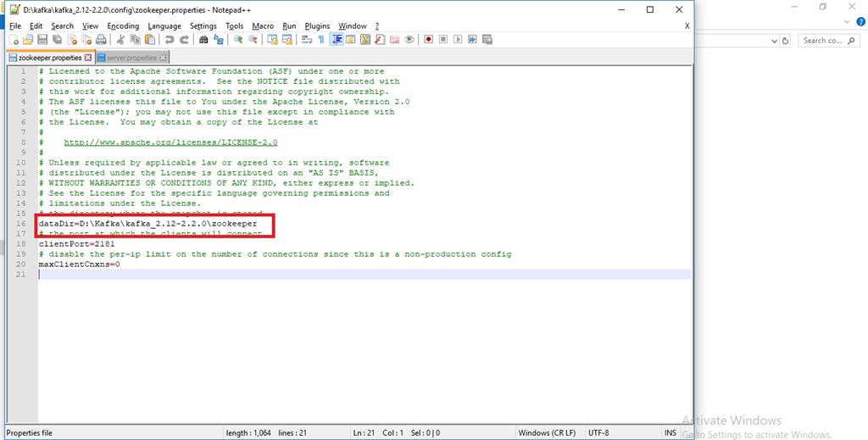Close the zookeeper.properties tab with its X

click(x=88, y=58)
